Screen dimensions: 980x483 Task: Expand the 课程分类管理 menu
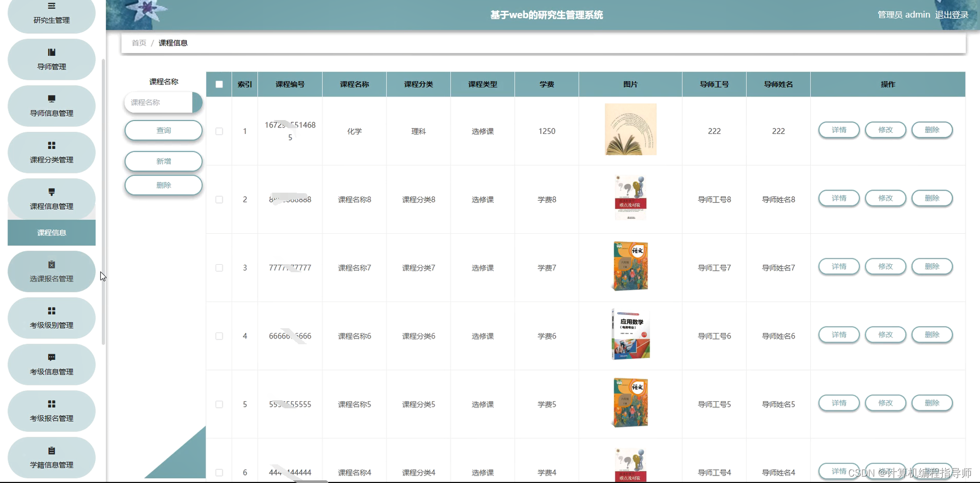(x=51, y=152)
